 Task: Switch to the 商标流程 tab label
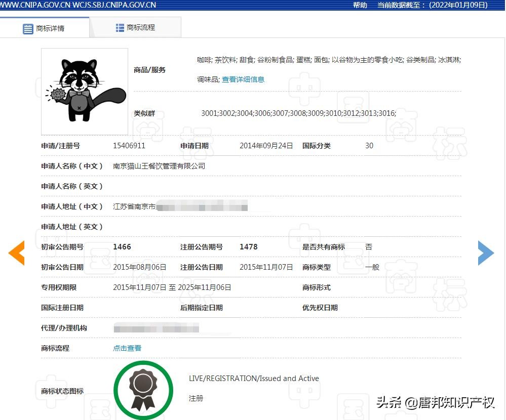click(141, 28)
